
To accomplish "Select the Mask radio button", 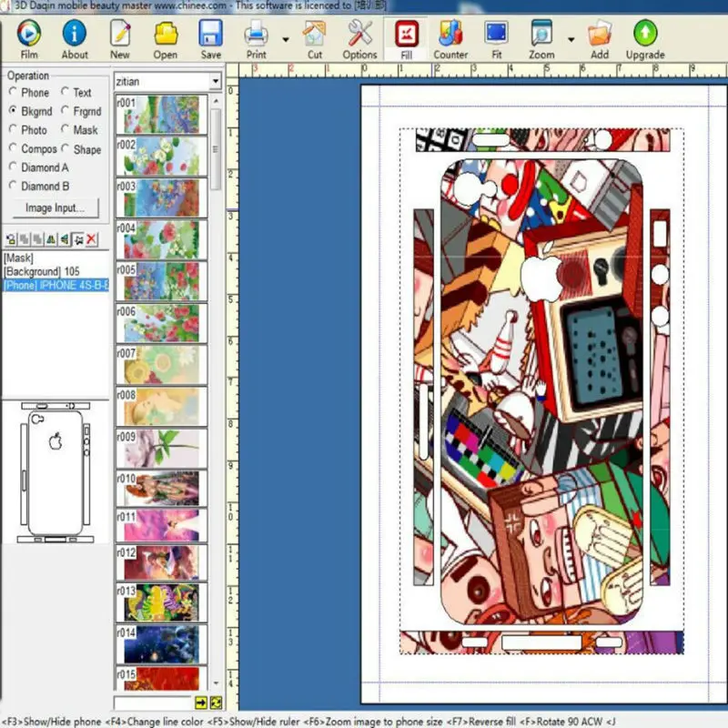I will 65,129.
